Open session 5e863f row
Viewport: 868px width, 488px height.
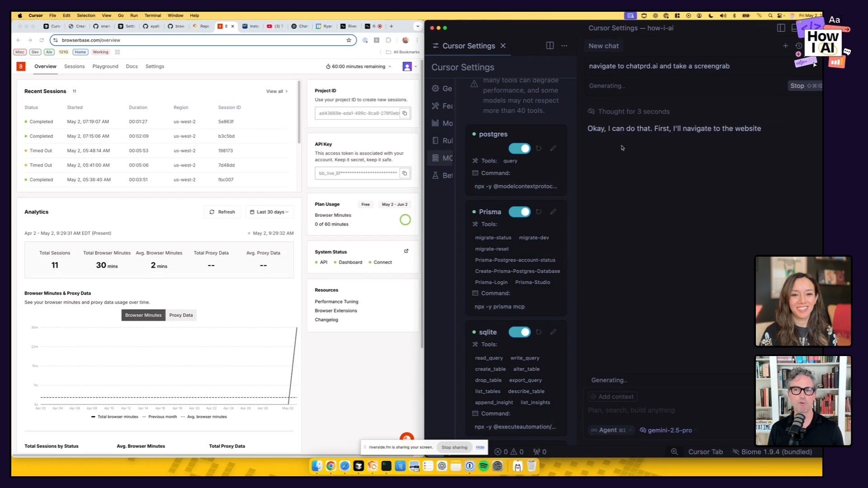click(x=156, y=122)
